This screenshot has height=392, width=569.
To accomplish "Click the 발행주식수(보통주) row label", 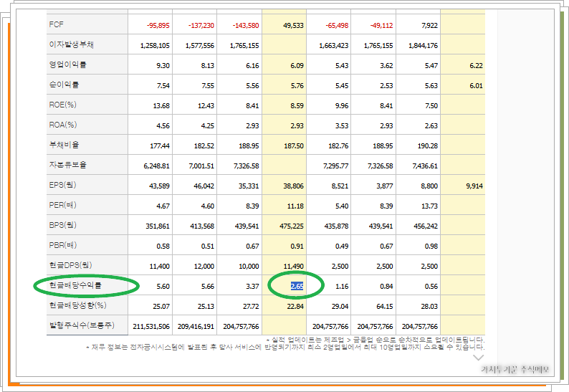I will tap(82, 325).
